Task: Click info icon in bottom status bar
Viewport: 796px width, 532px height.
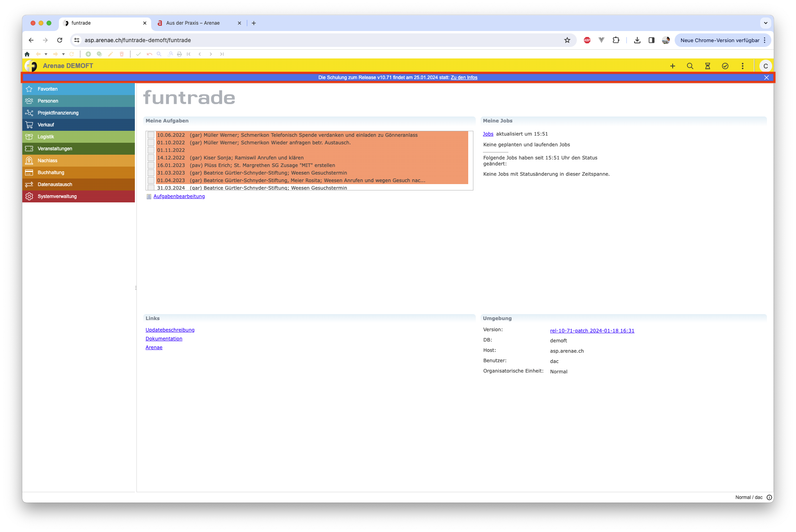Action: coord(769,497)
